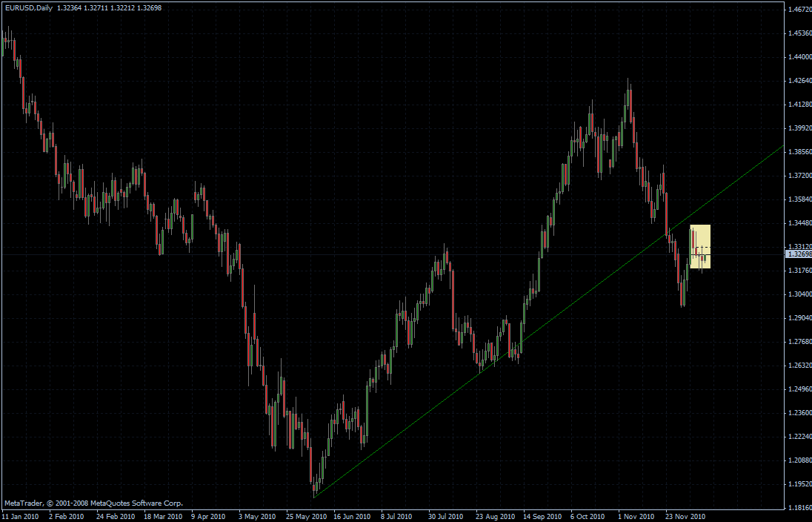The height and width of the screenshot is (522, 812).
Task: Click the 23 Nov 2010 date label
Action: pyautogui.click(x=685, y=516)
